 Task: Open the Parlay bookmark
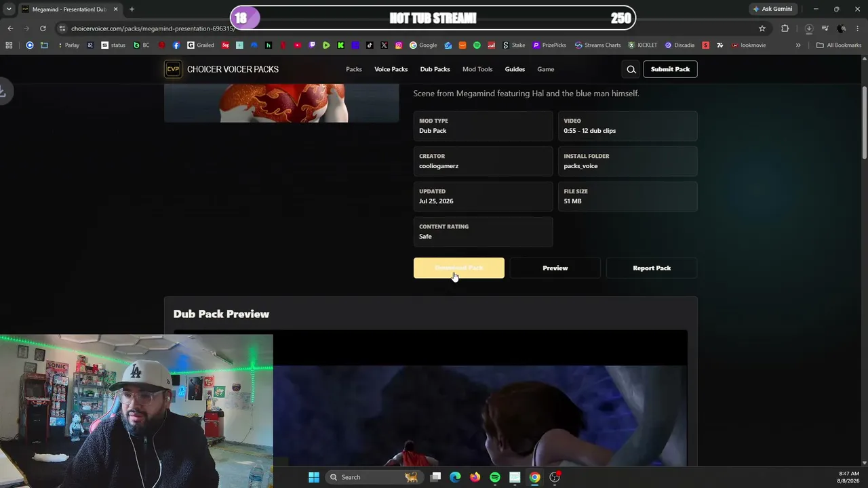pos(68,45)
